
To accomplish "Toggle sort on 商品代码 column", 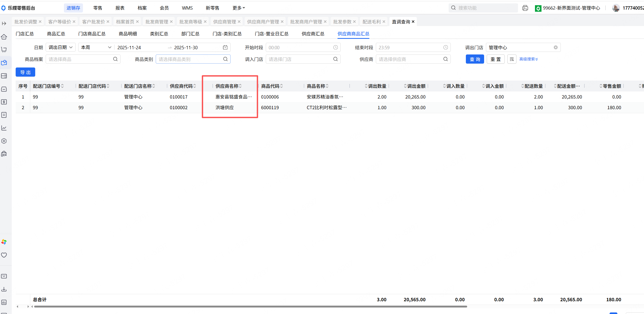I will tap(281, 86).
